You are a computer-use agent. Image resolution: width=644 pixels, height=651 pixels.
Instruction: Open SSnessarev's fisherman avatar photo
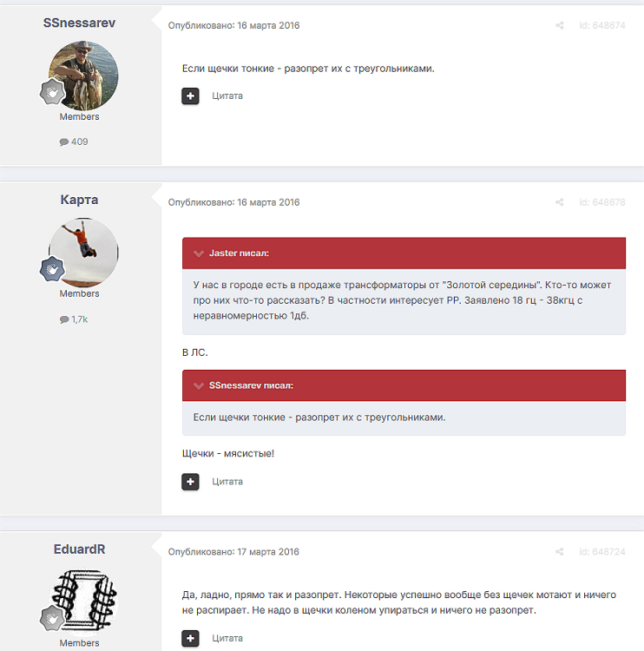click(83, 76)
